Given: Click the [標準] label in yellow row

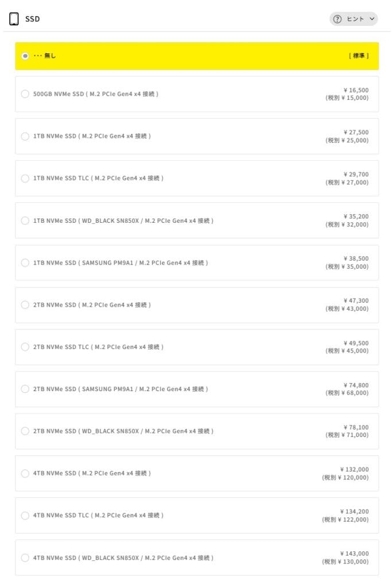Looking at the screenshot, I should click(359, 56).
